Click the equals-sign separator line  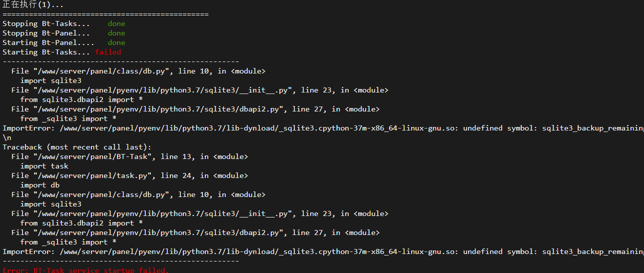point(105,14)
